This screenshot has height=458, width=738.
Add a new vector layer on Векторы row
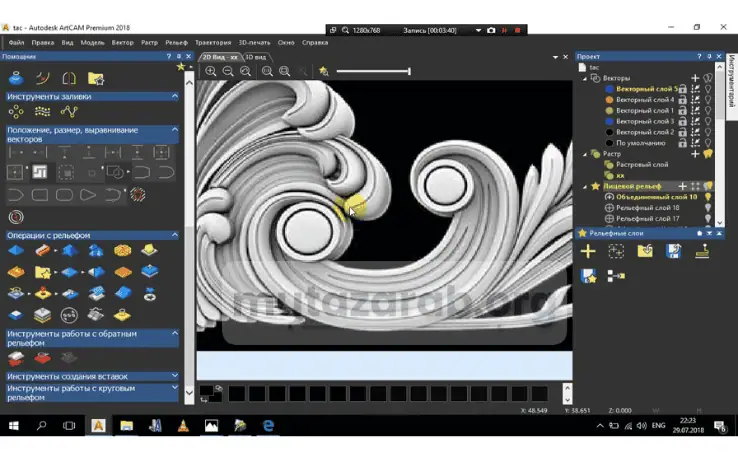pyautogui.click(x=695, y=78)
